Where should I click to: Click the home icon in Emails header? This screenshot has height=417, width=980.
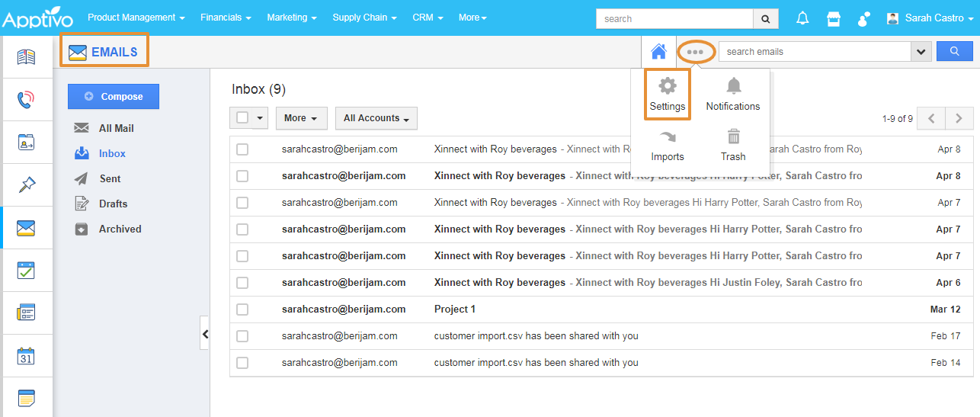(658, 52)
